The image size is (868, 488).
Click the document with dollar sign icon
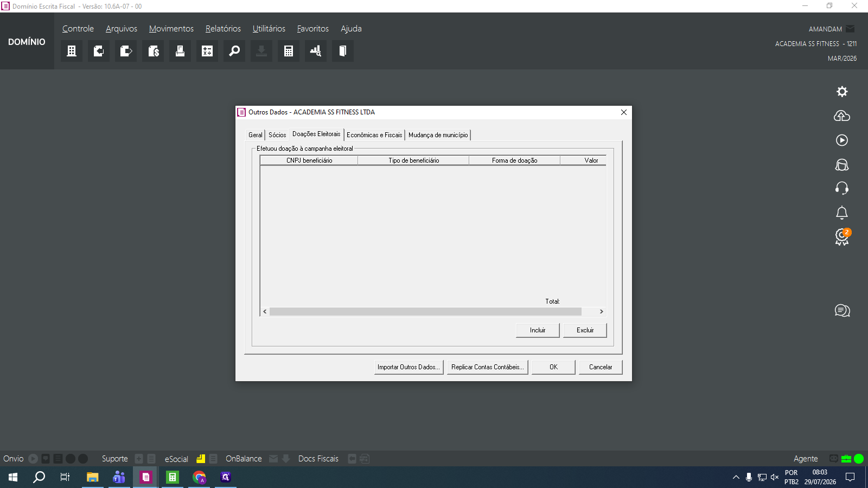click(153, 51)
